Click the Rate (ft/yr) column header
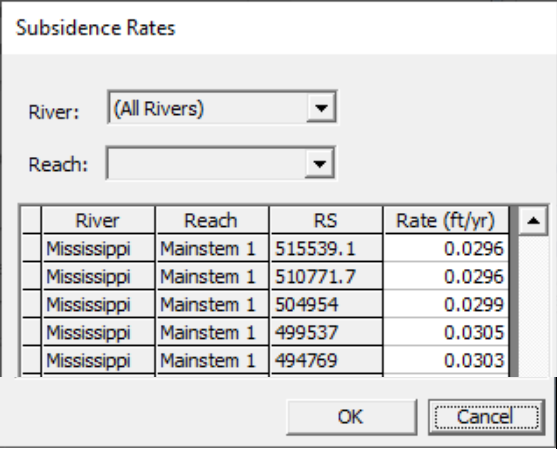 446,221
